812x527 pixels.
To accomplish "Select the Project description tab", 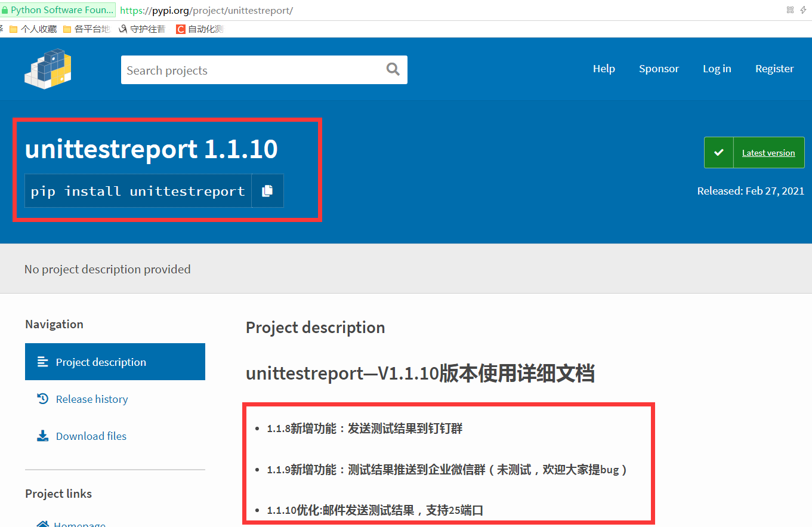I will (x=115, y=362).
